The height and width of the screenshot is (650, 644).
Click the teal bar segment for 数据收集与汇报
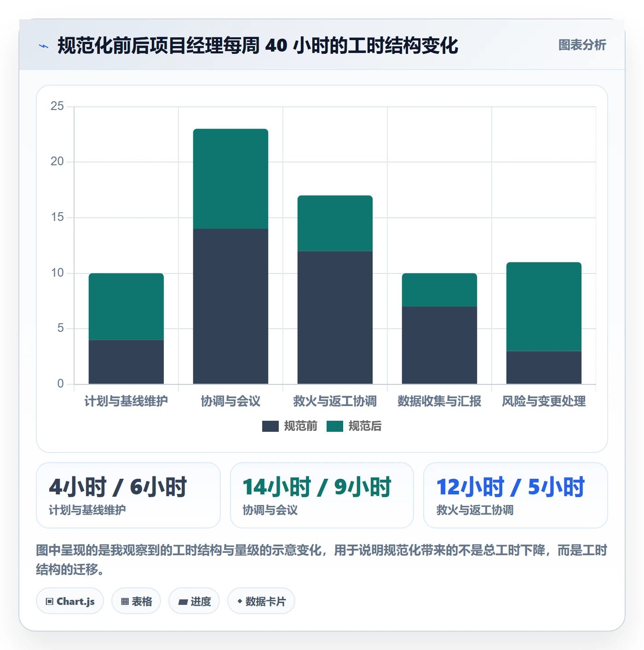439,290
